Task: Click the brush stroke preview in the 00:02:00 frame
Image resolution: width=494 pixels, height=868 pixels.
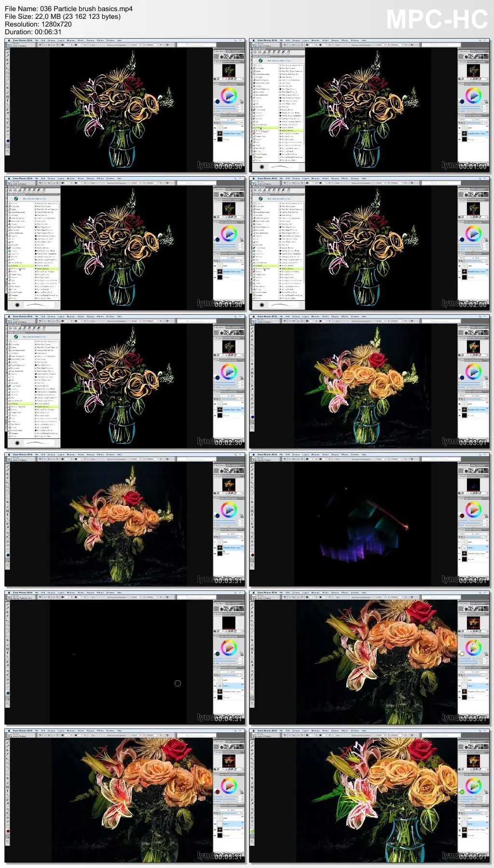Action: pyautogui.click(x=284, y=305)
